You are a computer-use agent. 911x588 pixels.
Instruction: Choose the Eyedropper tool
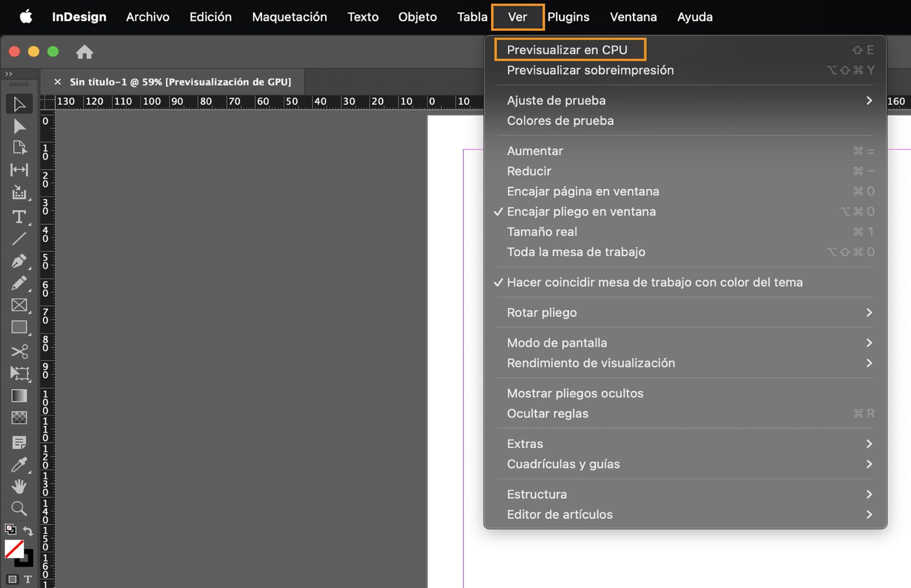[x=19, y=464]
